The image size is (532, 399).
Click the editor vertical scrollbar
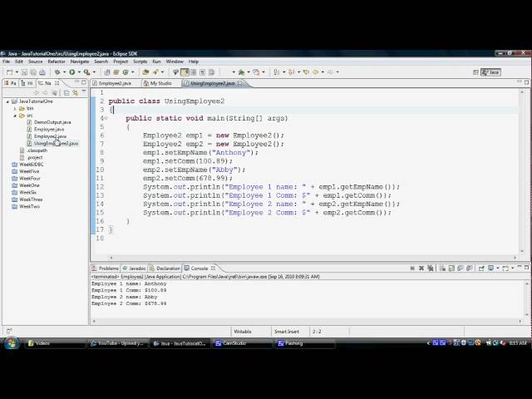522,171
